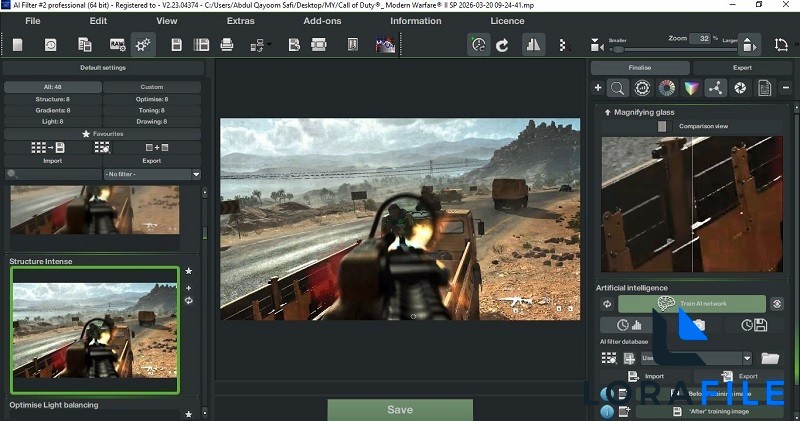Toggle the comparison view checkbox
This screenshot has width=800, height=421.
coord(662,126)
